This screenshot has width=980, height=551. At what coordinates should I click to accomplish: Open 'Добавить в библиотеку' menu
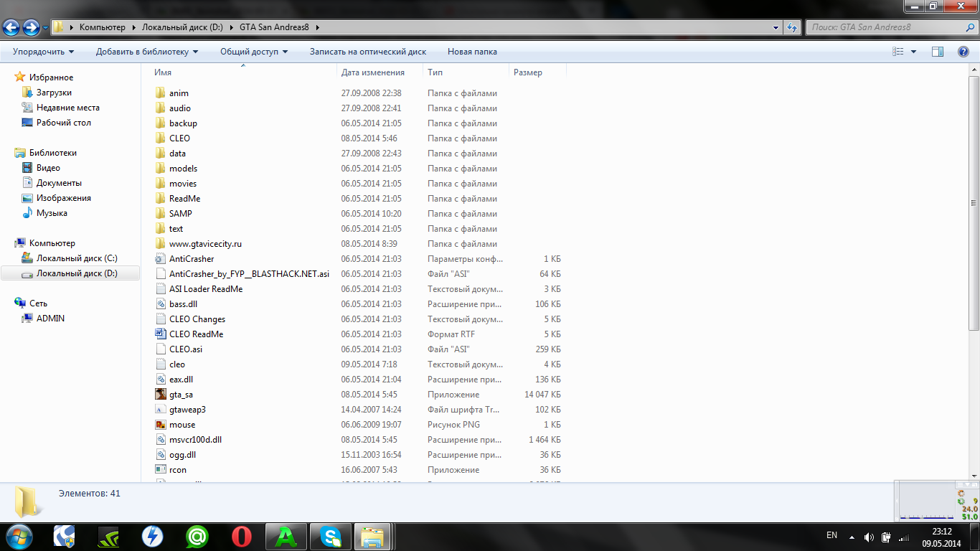(x=147, y=52)
